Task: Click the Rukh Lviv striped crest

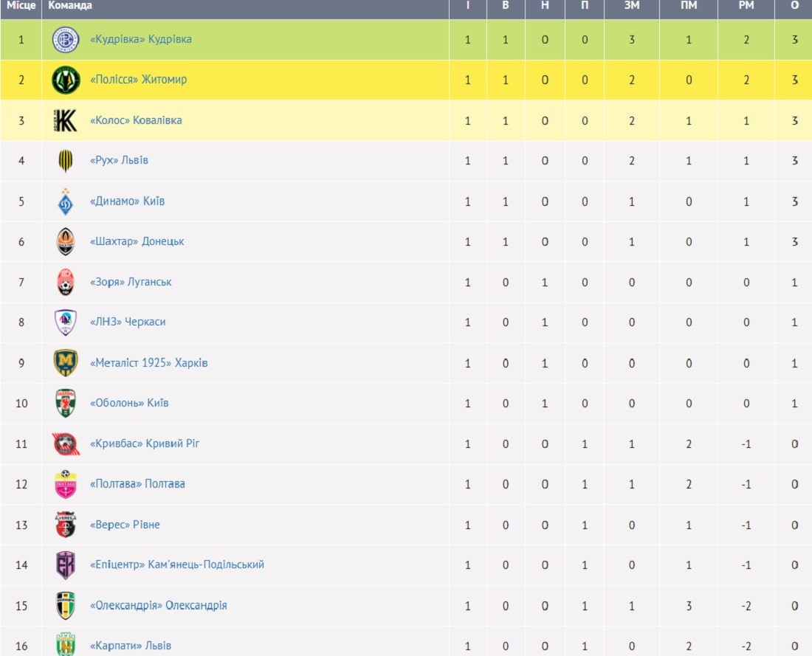Action: pyautogui.click(x=66, y=161)
